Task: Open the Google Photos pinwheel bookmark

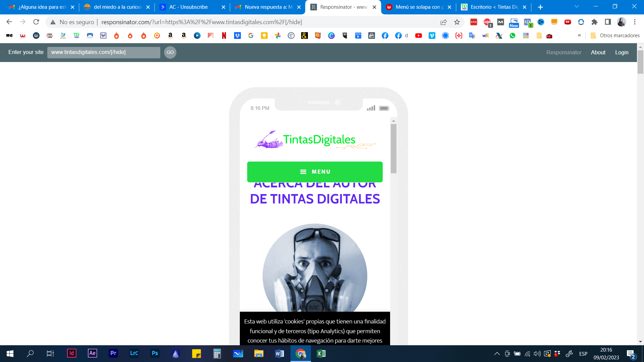Action: [278, 36]
